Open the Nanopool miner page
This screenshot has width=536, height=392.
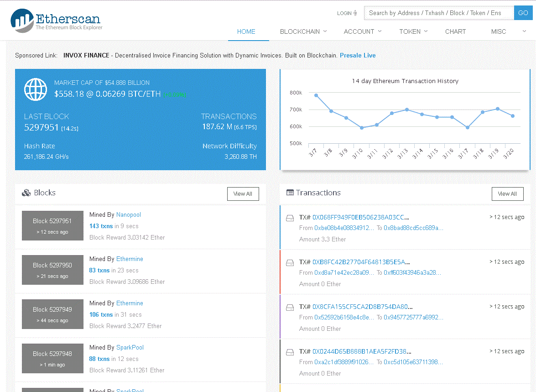point(128,214)
